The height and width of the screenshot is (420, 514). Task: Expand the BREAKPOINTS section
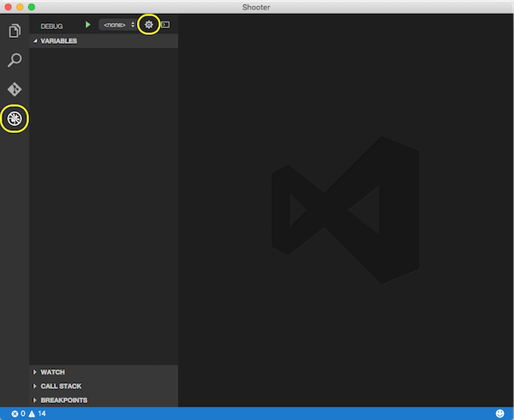(x=104, y=400)
